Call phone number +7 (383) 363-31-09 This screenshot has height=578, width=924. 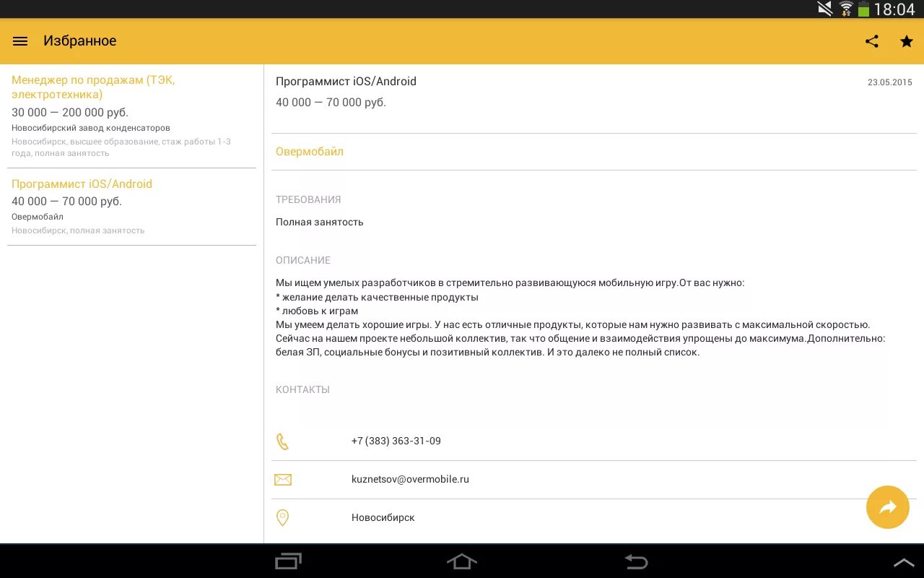tap(396, 441)
